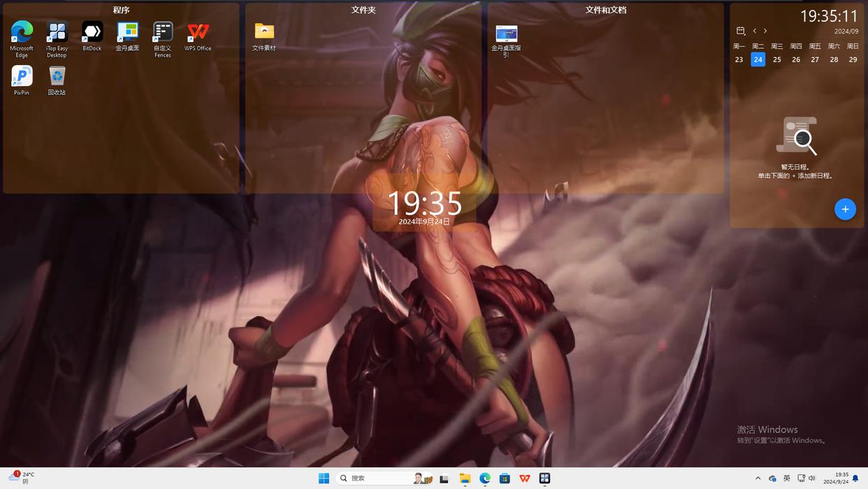Image resolution: width=868 pixels, height=489 pixels.
Task: Click the BitDock desktop icon
Action: tap(92, 32)
